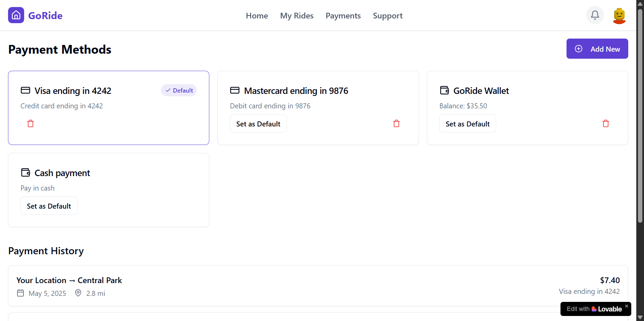Click the Balance: $35.50 text

click(x=463, y=106)
